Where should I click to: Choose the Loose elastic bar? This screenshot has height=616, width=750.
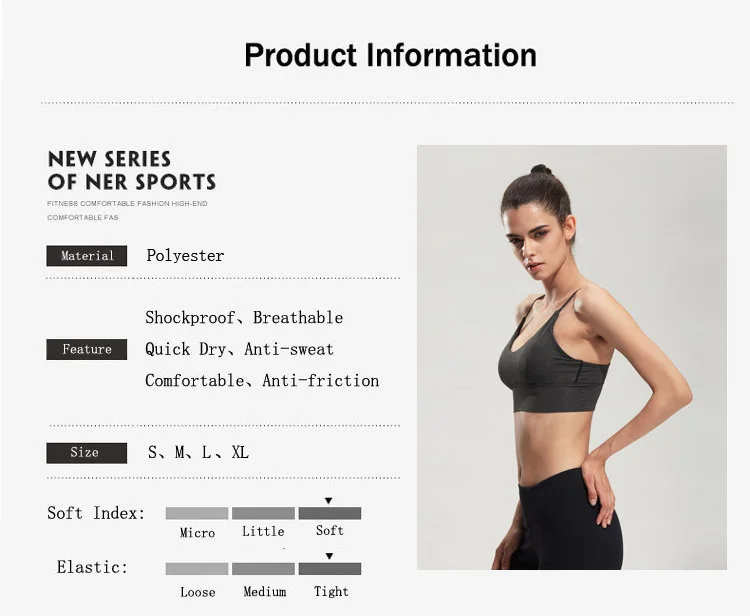tap(197, 569)
